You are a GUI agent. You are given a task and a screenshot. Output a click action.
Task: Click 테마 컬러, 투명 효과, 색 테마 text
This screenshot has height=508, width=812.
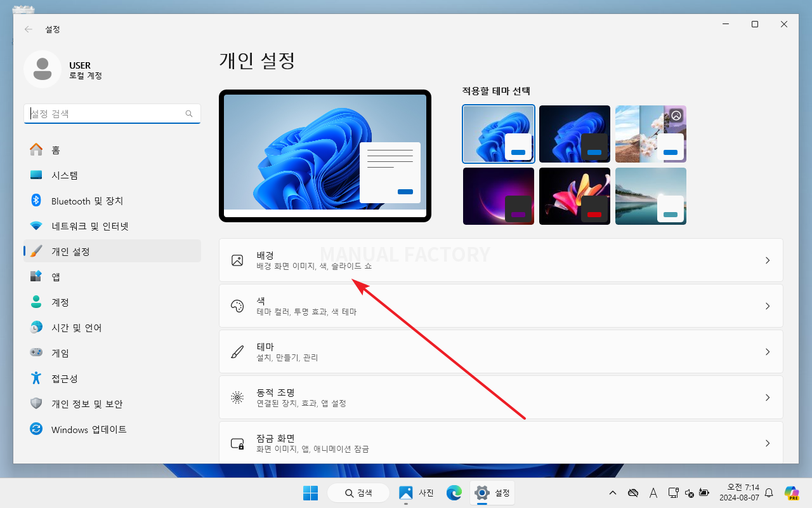(x=306, y=312)
